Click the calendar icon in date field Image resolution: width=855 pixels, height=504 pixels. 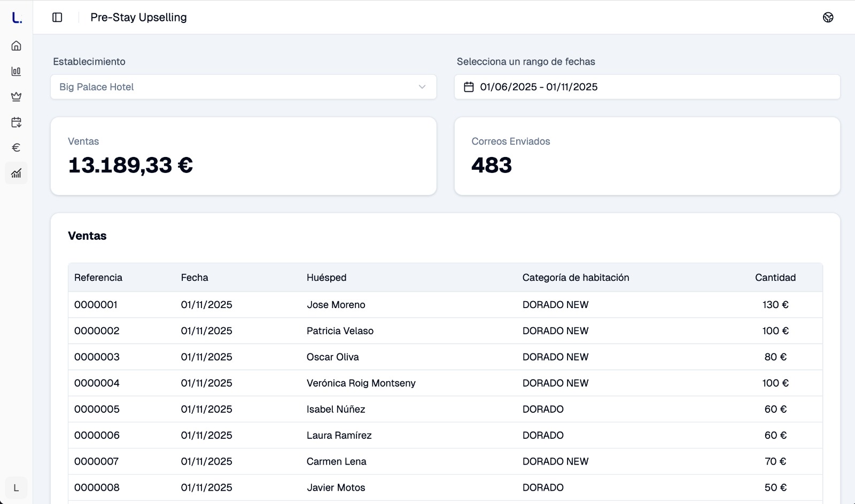click(x=469, y=87)
